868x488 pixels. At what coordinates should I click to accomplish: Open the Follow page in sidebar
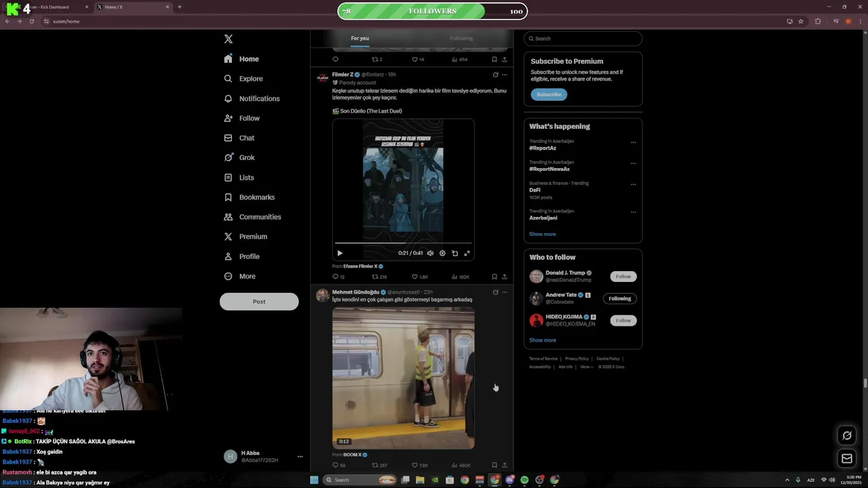pos(241,118)
